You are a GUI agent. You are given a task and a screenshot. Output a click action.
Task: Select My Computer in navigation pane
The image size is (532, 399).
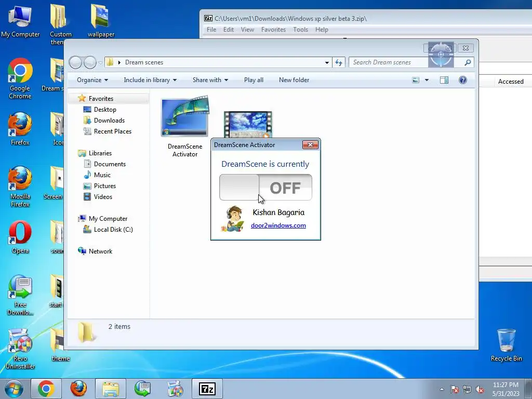pos(108,219)
